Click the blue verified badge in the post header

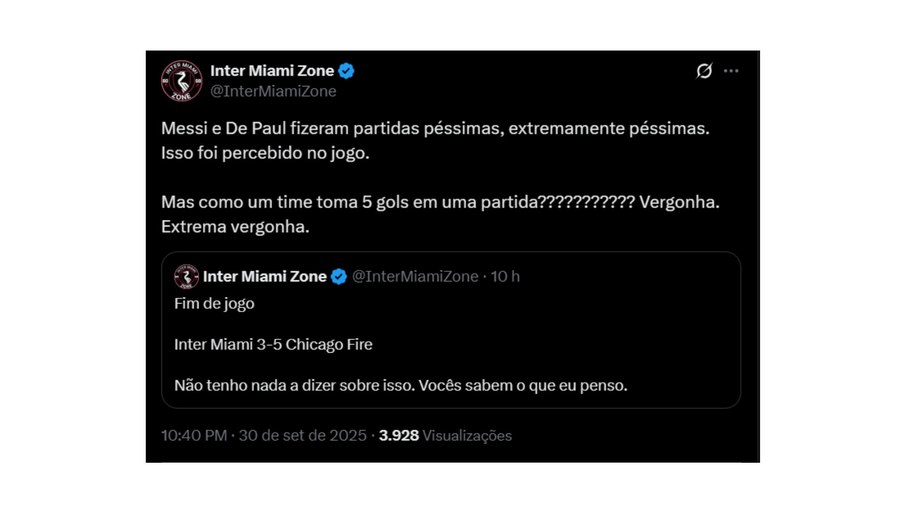(347, 71)
